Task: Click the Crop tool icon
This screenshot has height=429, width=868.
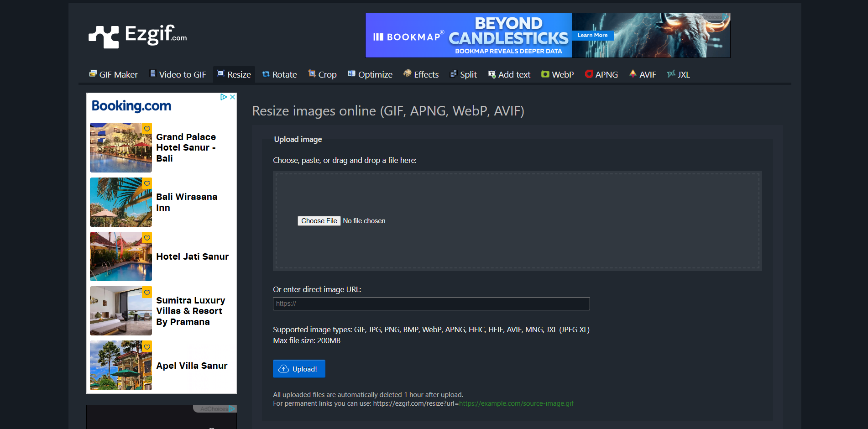Action: coord(312,73)
